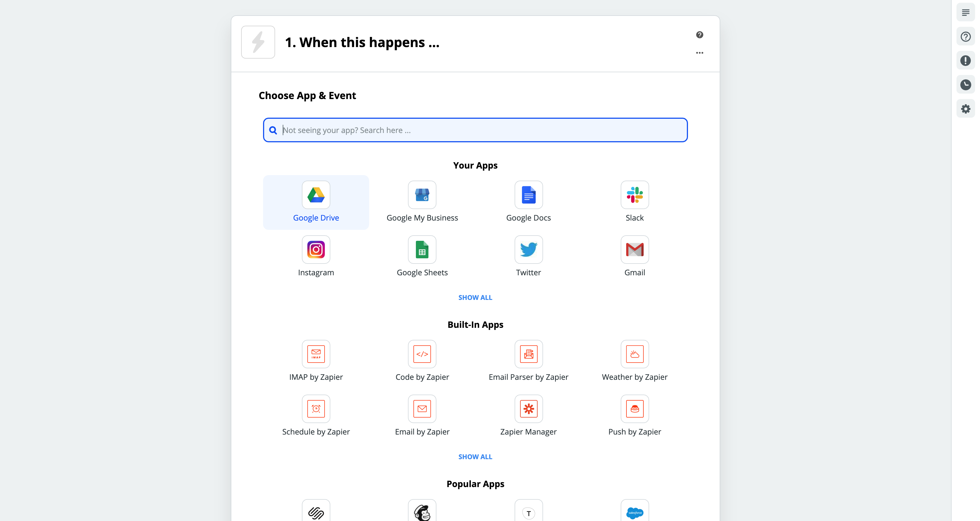Viewport: 980px width, 521px height.
Task: Select the Google Drive app
Action: (x=316, y=202)
